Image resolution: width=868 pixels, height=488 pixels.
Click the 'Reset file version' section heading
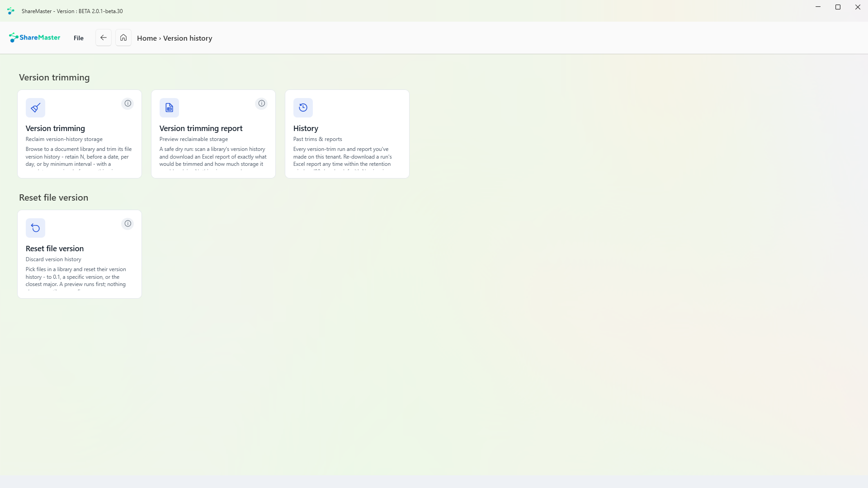[53, 197]
